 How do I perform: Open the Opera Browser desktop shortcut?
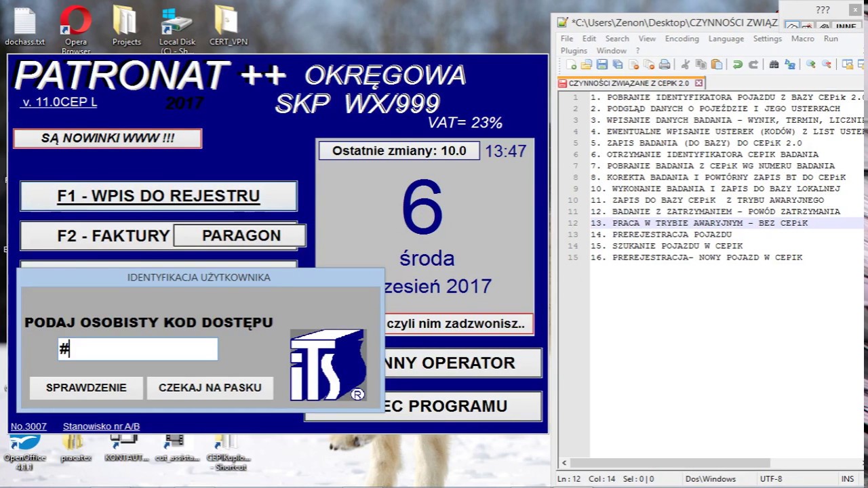75,30
